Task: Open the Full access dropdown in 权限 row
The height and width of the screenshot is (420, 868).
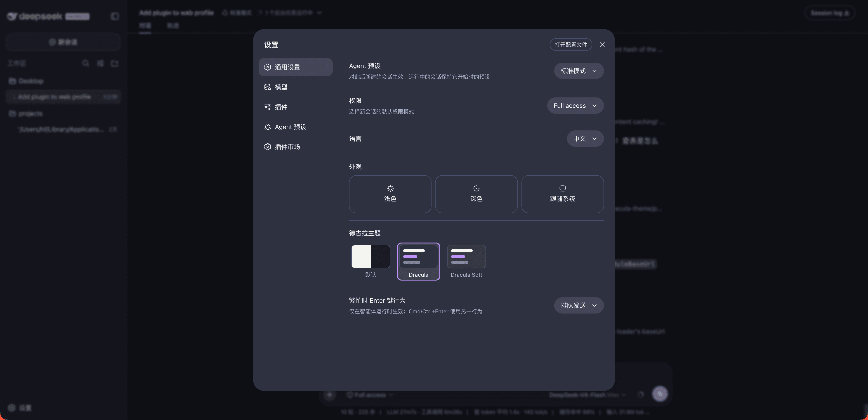Action: click(576, 106)
